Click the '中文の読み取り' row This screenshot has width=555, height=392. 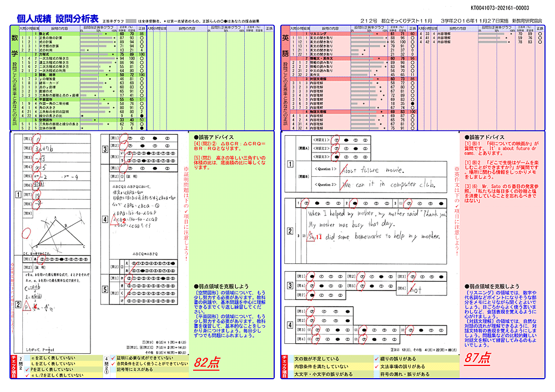353,71
